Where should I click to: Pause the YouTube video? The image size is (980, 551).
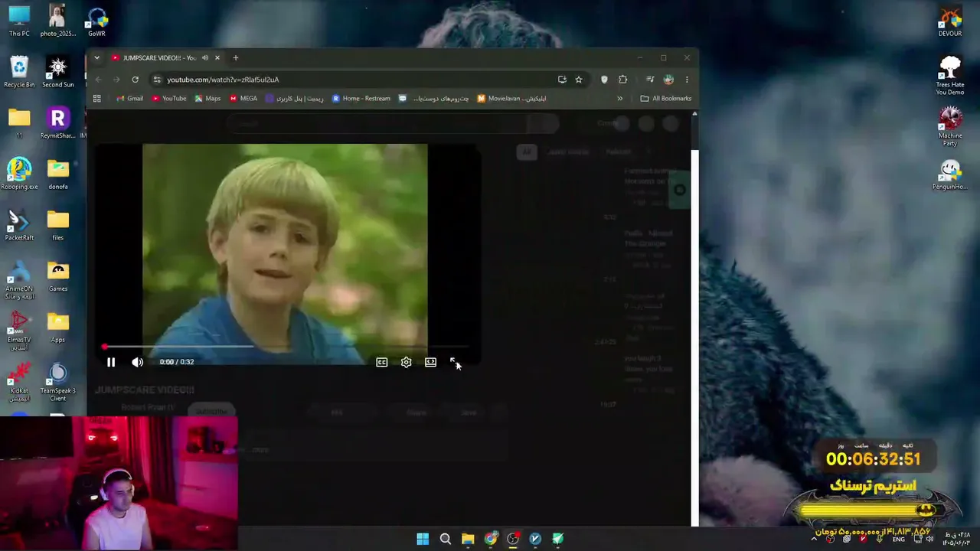(x=111, y=362)
